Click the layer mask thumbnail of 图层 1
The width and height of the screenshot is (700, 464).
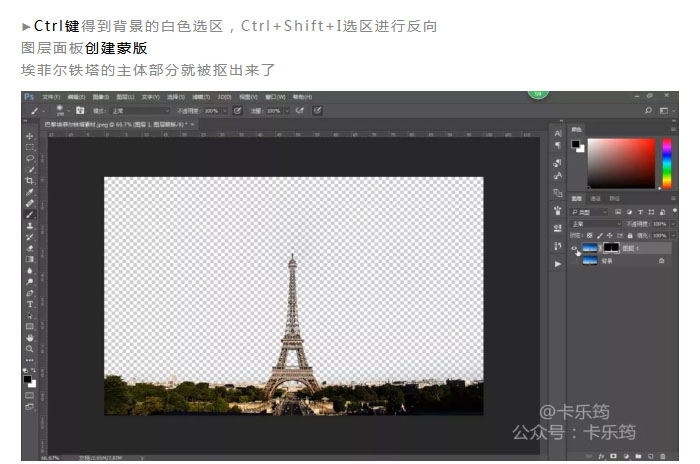[x=611, y=247]
